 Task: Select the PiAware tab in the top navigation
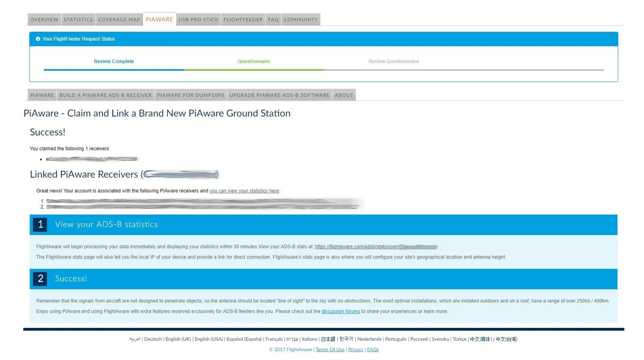159,19
